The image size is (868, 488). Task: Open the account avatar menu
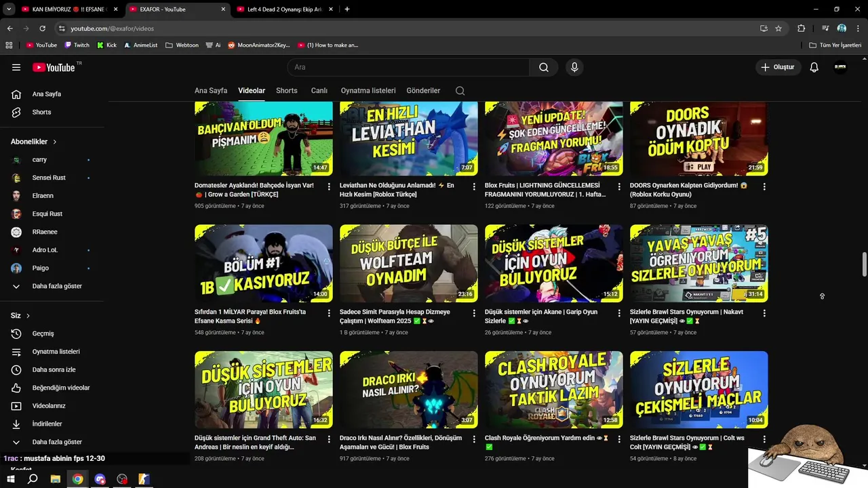pos(840,67)
